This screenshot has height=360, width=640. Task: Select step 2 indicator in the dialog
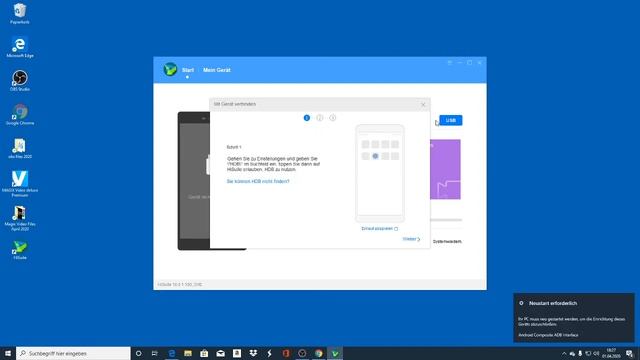(320, 118)
